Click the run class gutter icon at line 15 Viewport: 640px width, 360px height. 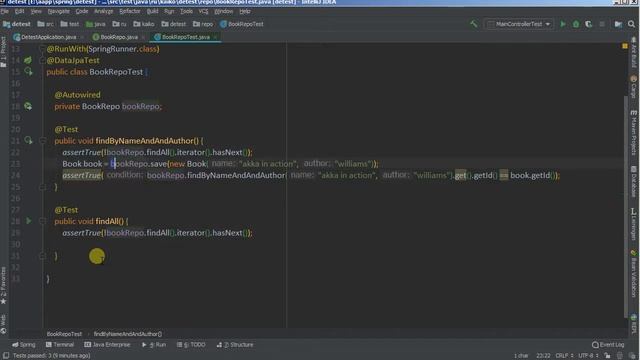click(28, 71)
